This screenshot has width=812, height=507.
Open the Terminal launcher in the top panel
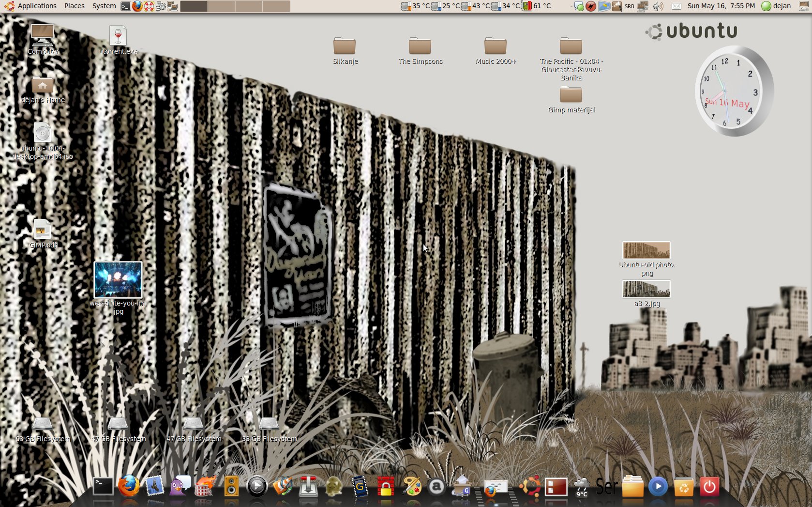[x=125, y=6]
